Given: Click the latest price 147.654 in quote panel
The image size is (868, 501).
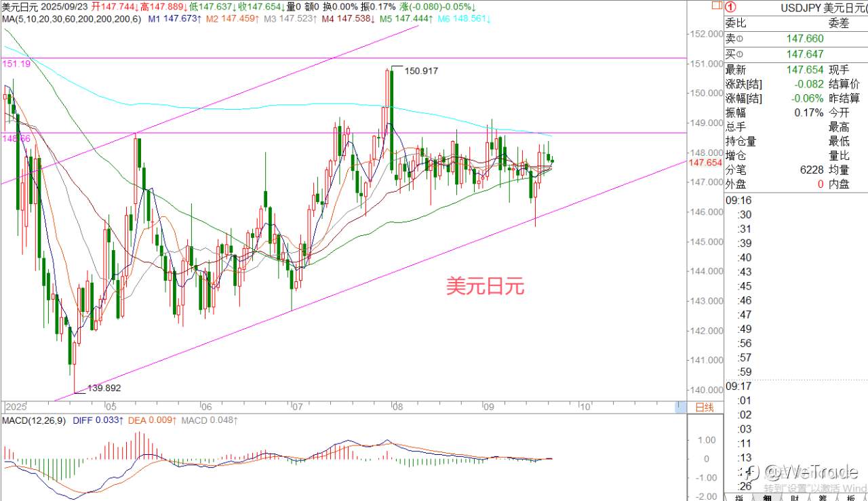Looking at the screenshot, I should tap(805, 70).
